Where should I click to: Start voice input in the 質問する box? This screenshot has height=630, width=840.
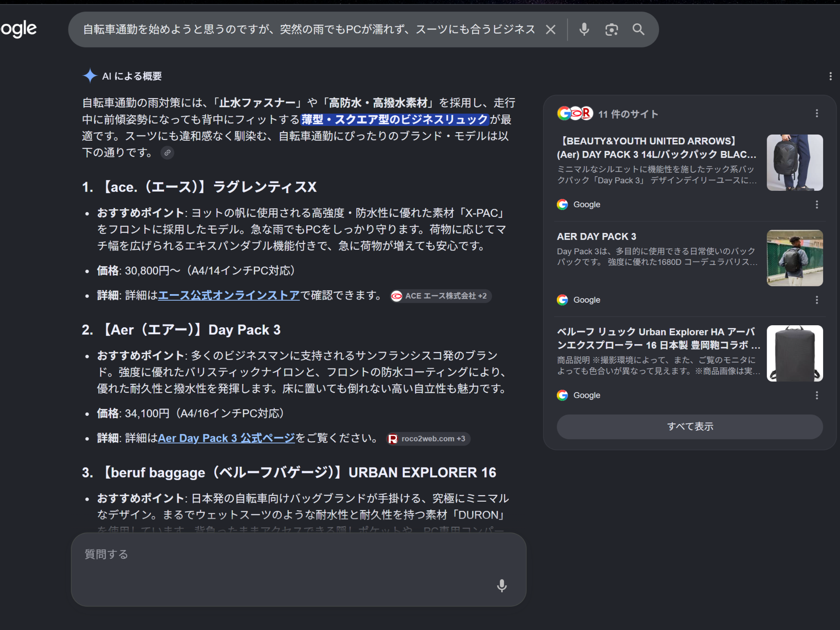pyautogui.click(x=502, y=586)
